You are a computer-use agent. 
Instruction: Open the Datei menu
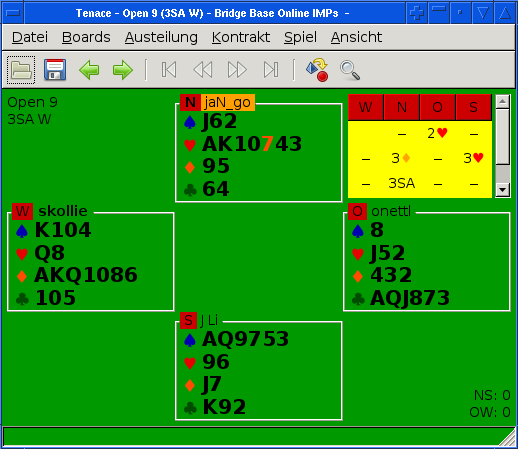[30, 37]
